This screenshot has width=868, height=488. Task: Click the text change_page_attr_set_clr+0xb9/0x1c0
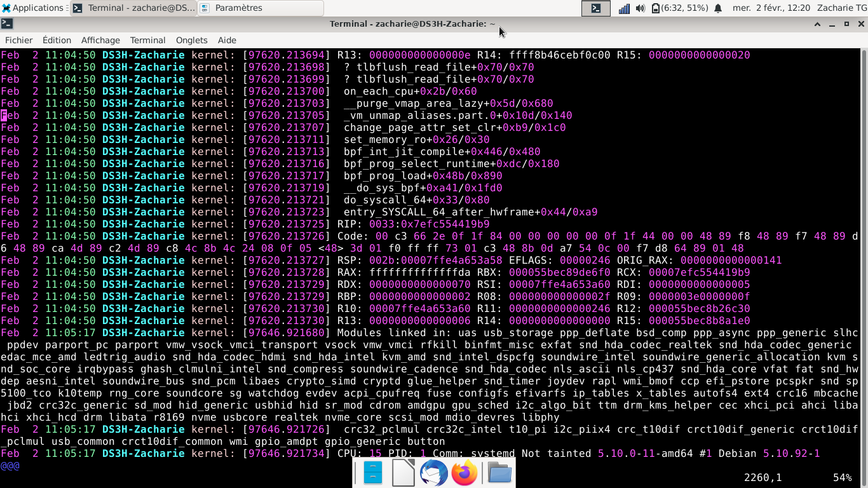coord(454,127)
